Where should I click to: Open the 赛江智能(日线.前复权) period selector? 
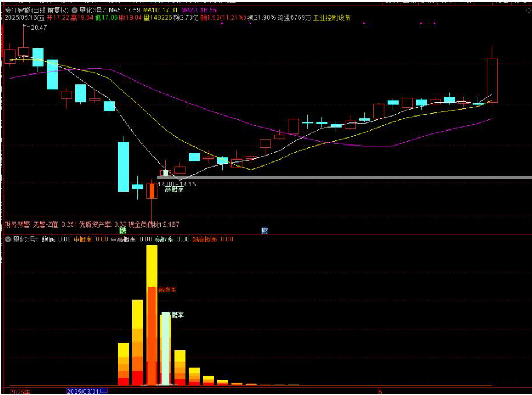pos(36,10)
